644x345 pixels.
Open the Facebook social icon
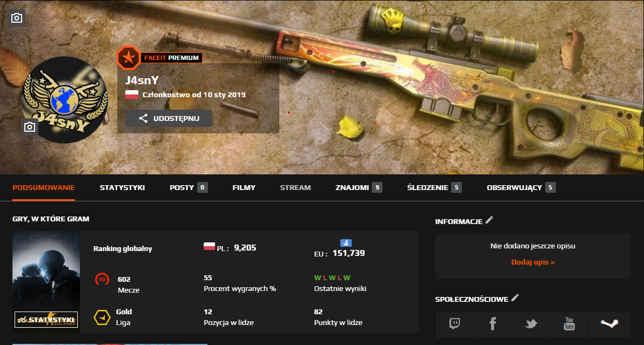coord(493,324)
